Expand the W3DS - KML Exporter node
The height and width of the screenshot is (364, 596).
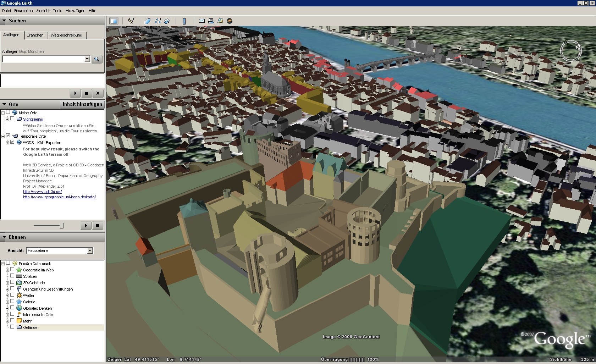pyautogui.click(x=7, y=142)
